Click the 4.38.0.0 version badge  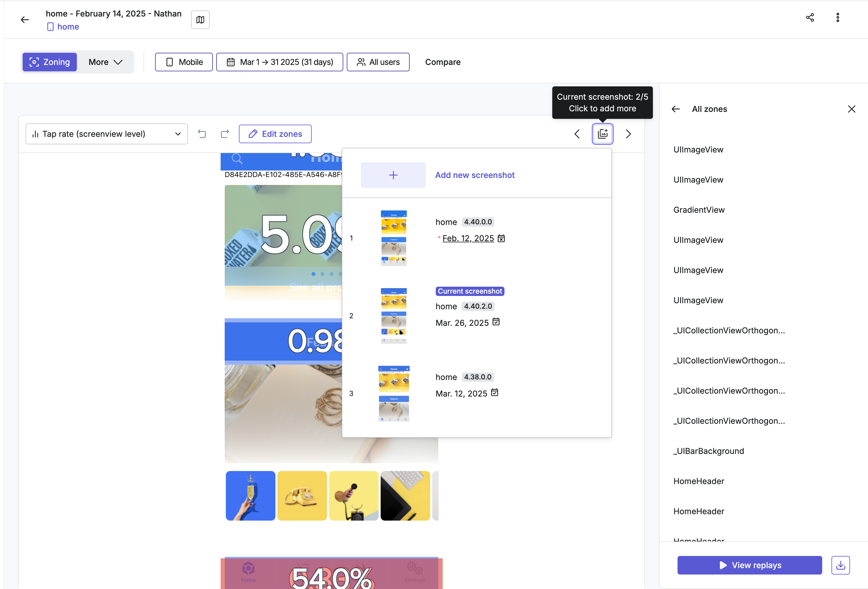(x=478, y=377)
